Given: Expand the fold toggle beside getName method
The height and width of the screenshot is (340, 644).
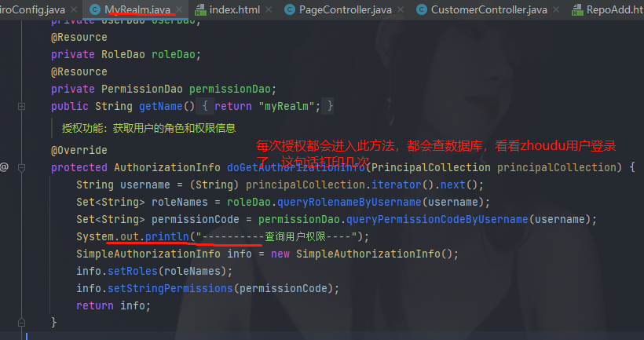Looking at the screenshot, I should tap(23, 106).
